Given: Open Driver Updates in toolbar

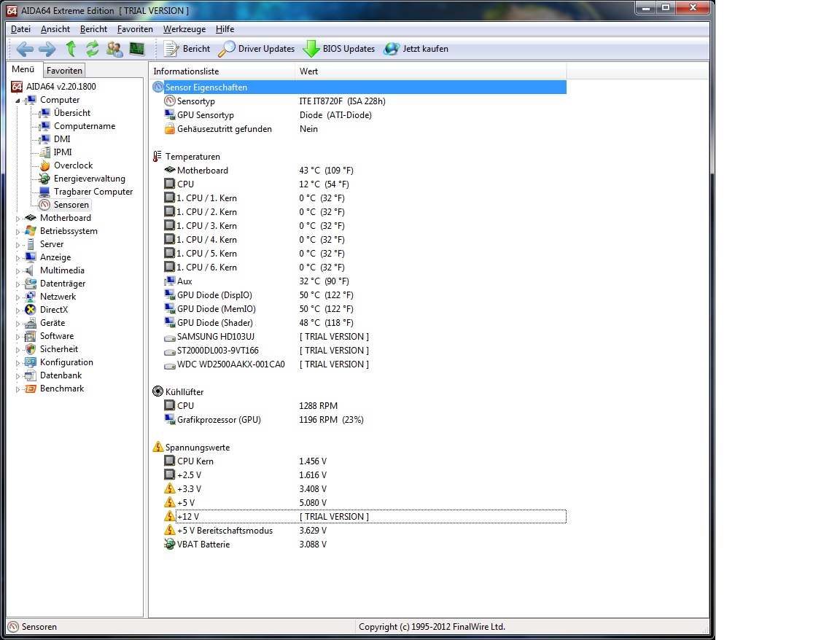Looking at the screenshot, I should click(x=257, y=49).
